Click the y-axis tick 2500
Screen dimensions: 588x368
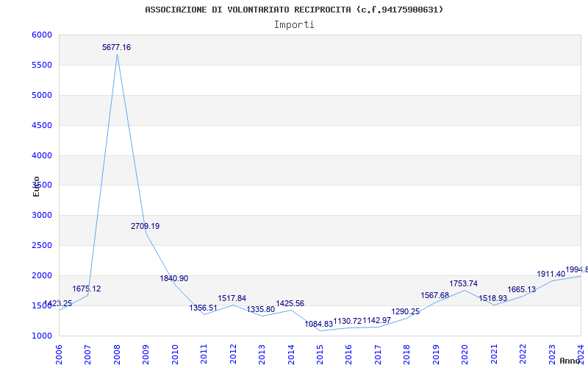42,245
